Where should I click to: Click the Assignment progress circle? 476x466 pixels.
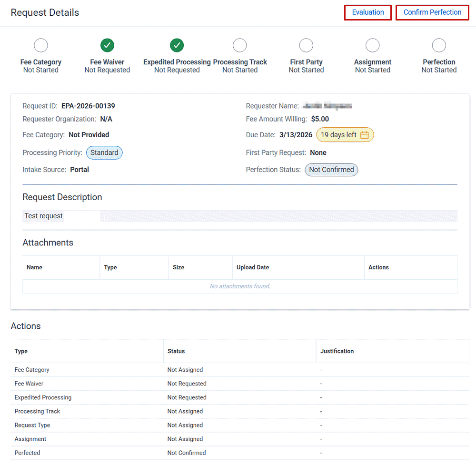click(x=372, y=45)
